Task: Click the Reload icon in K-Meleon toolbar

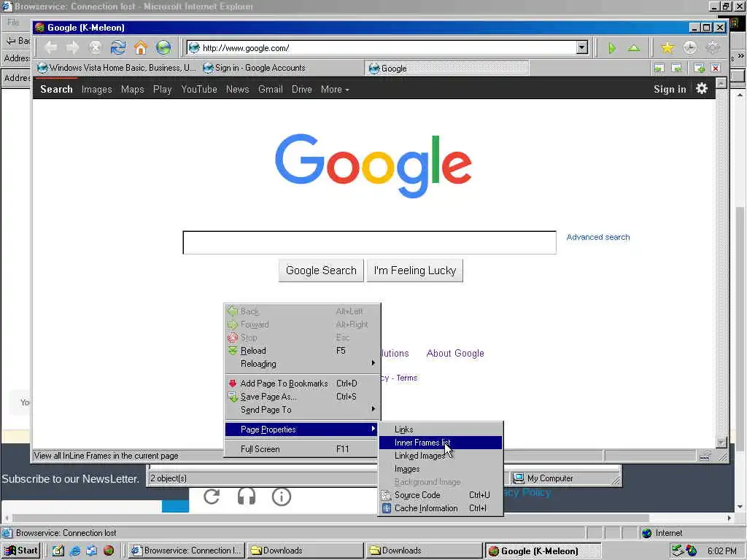Action: 117,47
